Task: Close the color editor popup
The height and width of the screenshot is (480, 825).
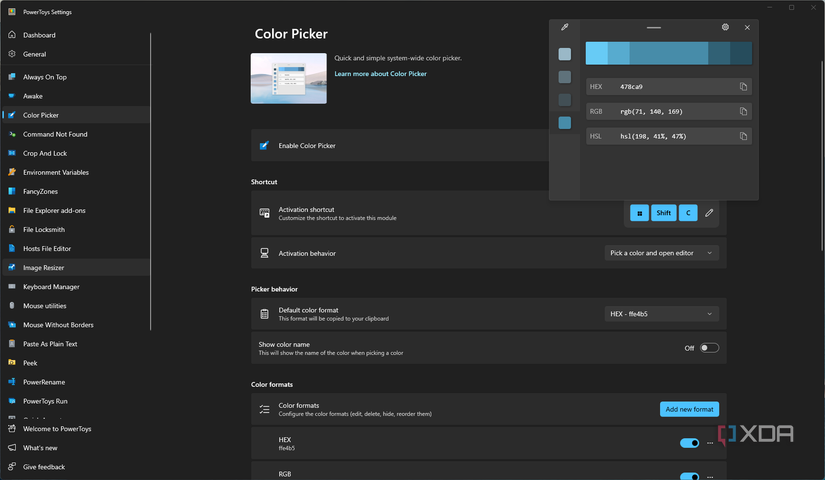Action: point(747,27)
